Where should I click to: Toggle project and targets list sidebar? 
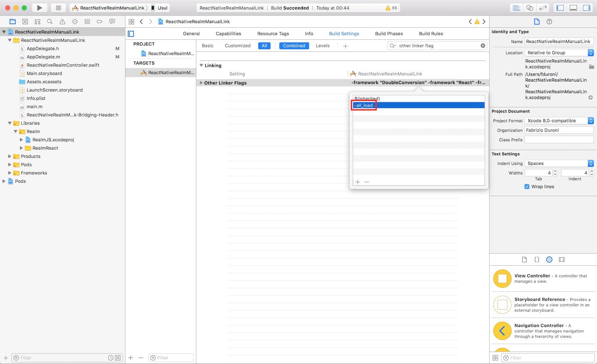[x=131, y=34]
